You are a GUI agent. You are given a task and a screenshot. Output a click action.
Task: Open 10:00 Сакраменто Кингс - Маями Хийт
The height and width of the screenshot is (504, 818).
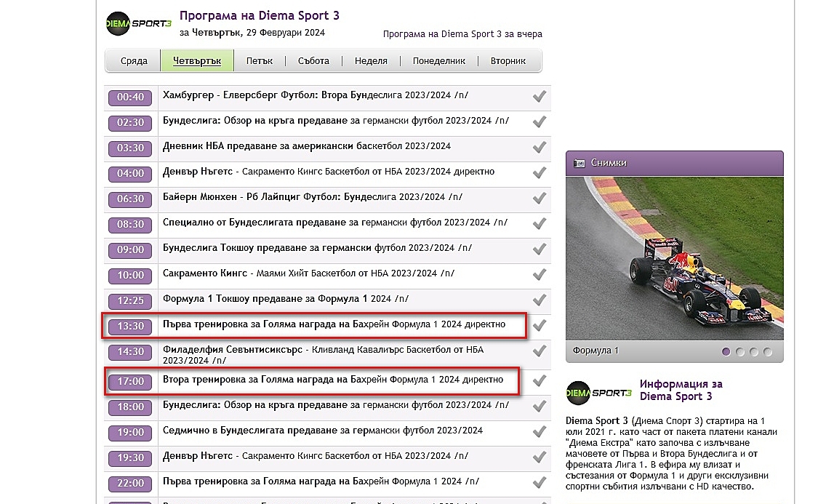(308, 273)
